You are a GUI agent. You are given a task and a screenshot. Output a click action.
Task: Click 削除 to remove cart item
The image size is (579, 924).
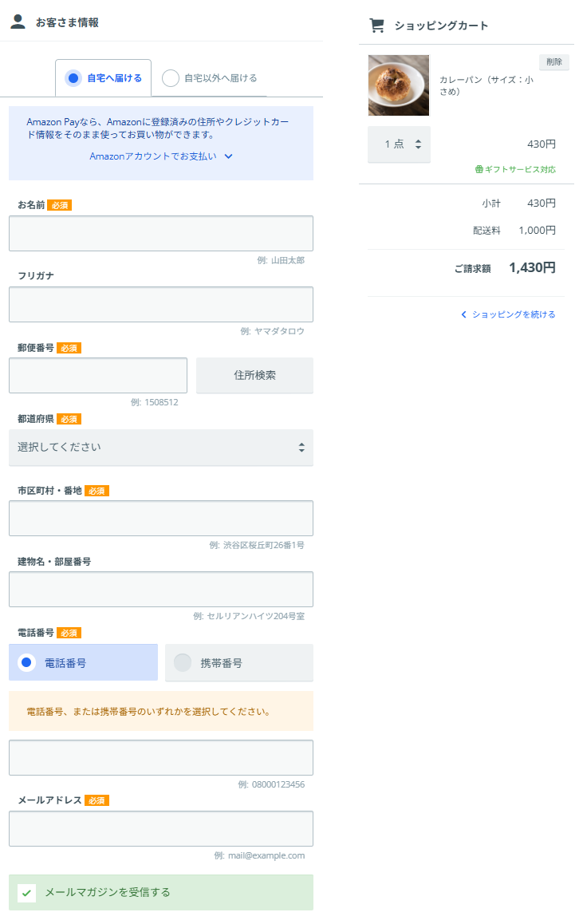tap(553, 62)
